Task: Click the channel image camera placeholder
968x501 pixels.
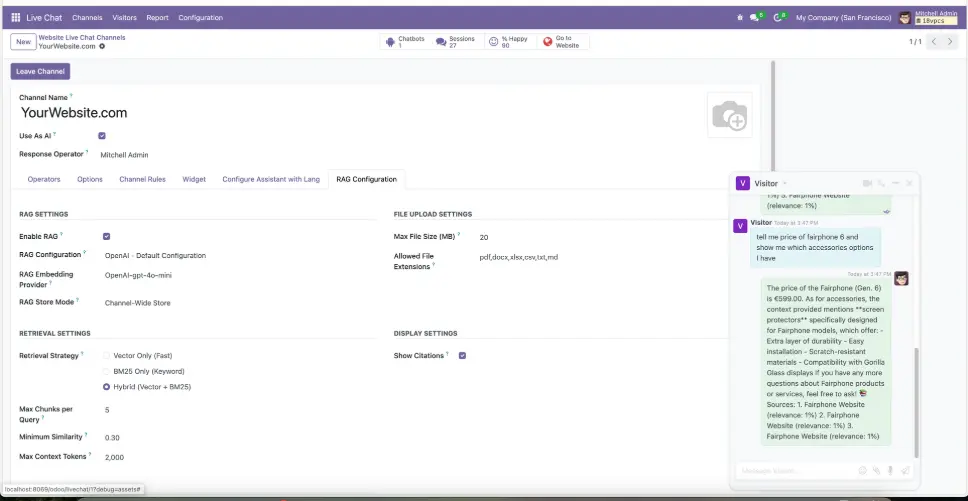Action: pos(729,117)
